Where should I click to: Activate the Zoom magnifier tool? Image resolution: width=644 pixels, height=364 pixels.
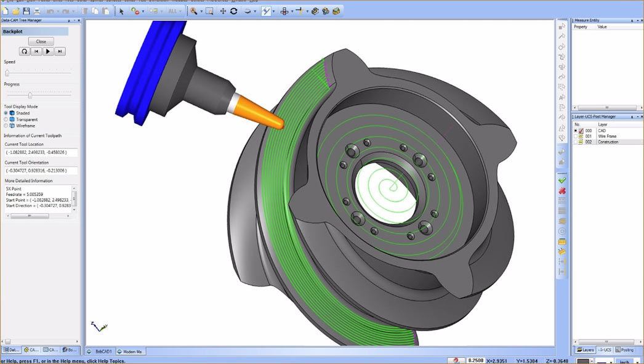pyautogui.click(x=193, y=11)
